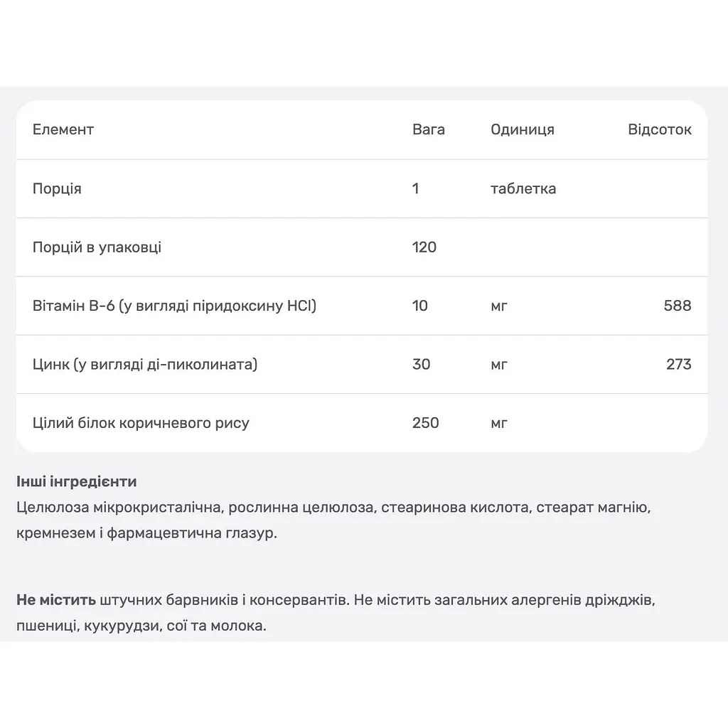This screenshot has width=728, height=728.
Task: Click the Інші інгредієнти heading
Action: [77, 481]
